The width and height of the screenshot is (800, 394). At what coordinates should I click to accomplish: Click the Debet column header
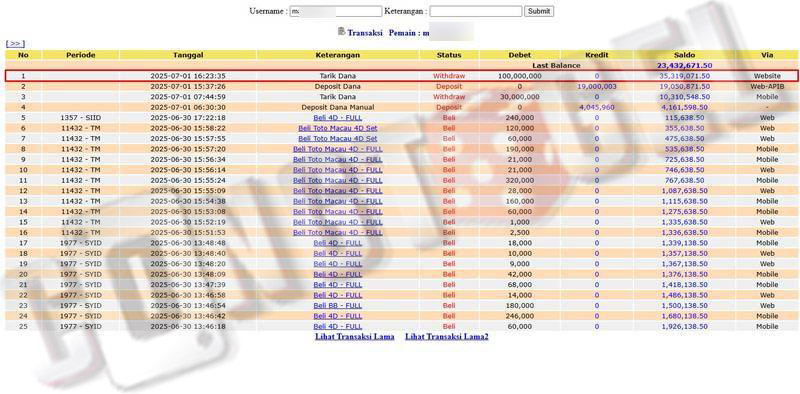pos(519,55)
